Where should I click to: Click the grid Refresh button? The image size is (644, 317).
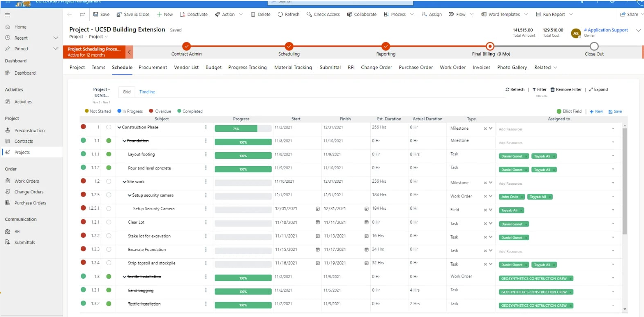pyautogui.click(x=515, y=89)
